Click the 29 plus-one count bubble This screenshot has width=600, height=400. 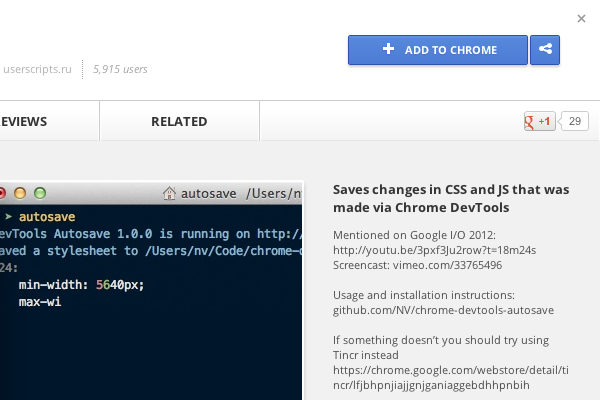[574, 121]
